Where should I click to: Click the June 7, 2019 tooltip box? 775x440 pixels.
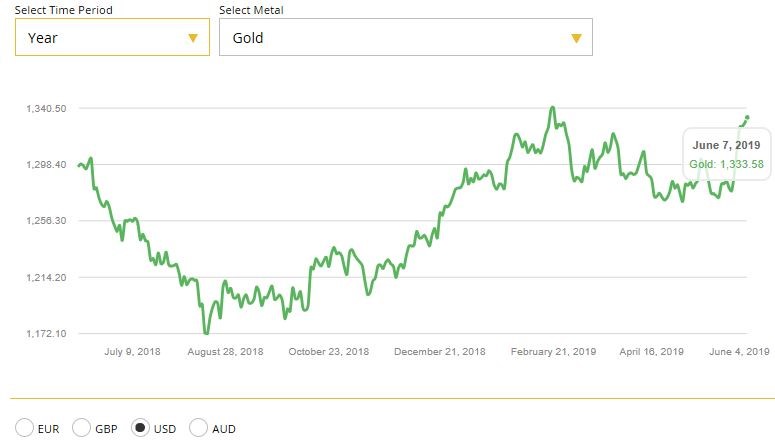[726, 154]
